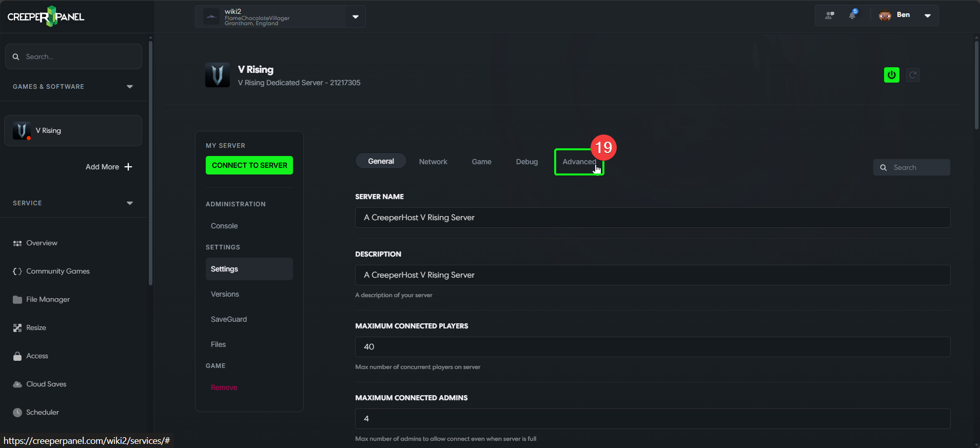Screen dimensions: 980x448
Task: Click the CreeperPanel logo
Action: tap(46, 16)
